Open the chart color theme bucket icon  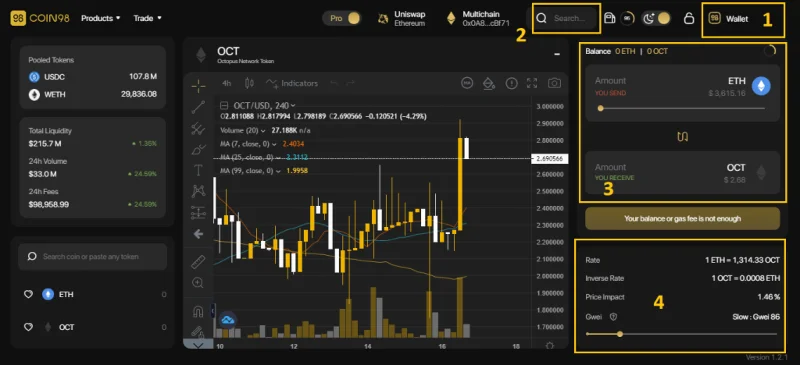[x=489, y=83]
